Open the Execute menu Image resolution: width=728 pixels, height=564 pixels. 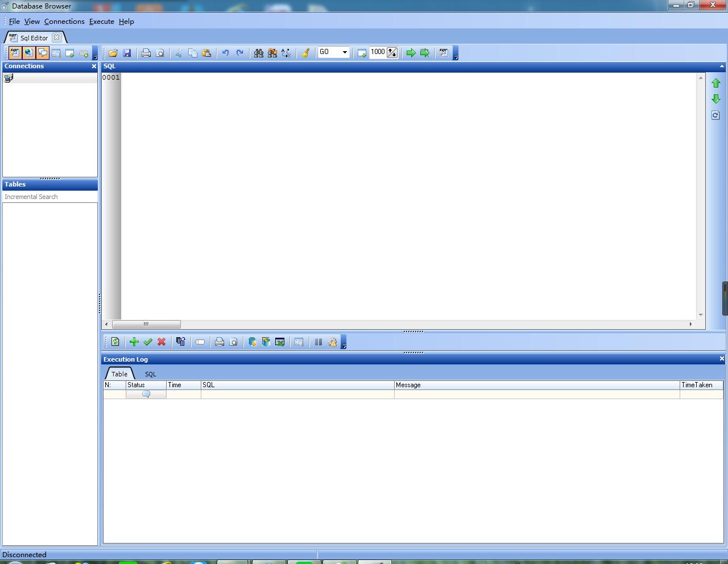[102, 22]
